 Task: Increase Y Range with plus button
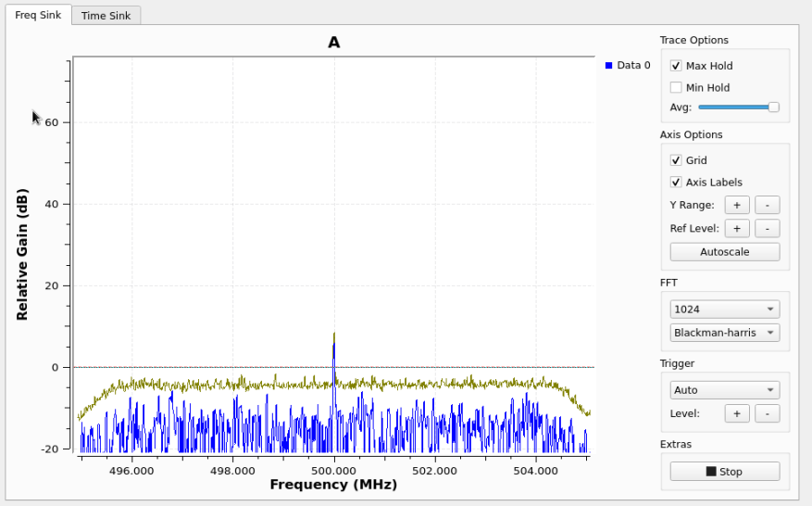(737, 205)
